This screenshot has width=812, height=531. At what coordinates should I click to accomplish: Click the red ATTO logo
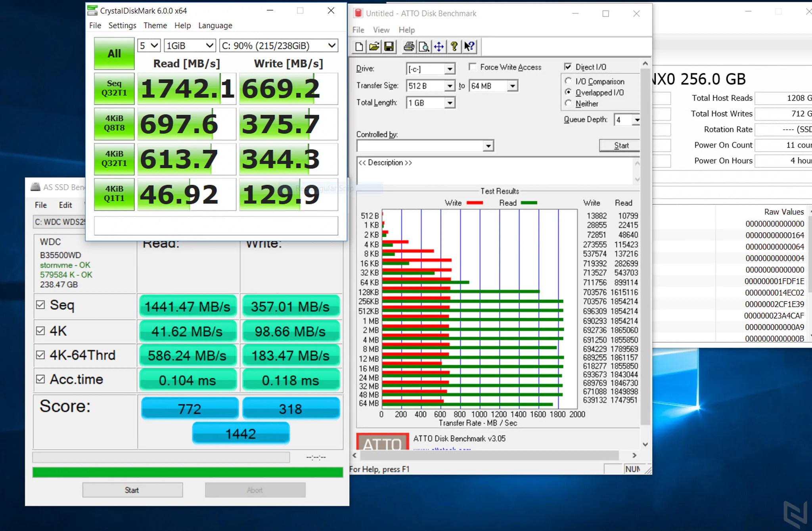[x=383, y=442]
